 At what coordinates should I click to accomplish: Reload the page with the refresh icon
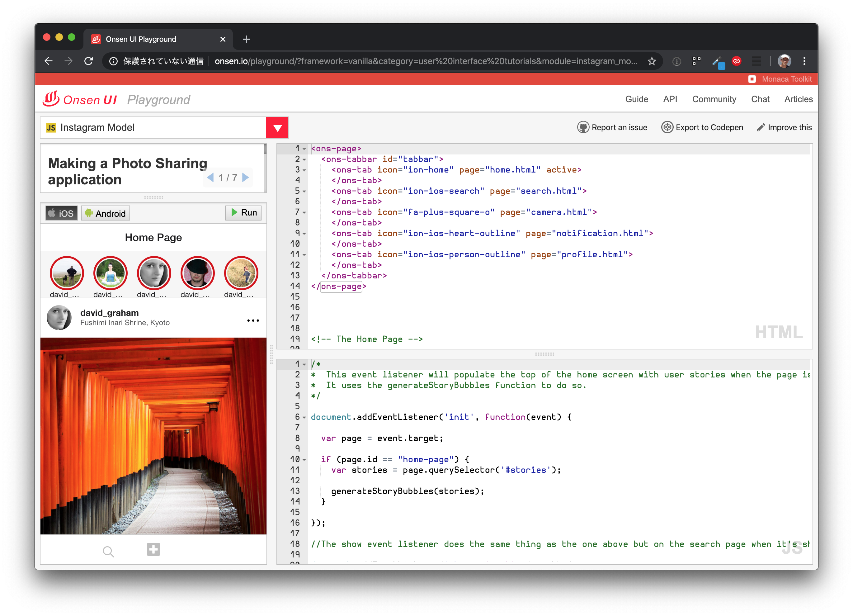pyautogui.click(x=89, y=61)
